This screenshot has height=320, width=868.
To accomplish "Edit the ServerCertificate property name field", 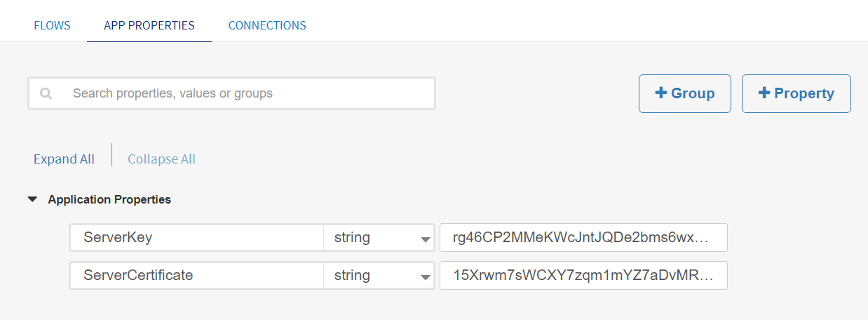I will pyautogui.click(x=196, y=276).
